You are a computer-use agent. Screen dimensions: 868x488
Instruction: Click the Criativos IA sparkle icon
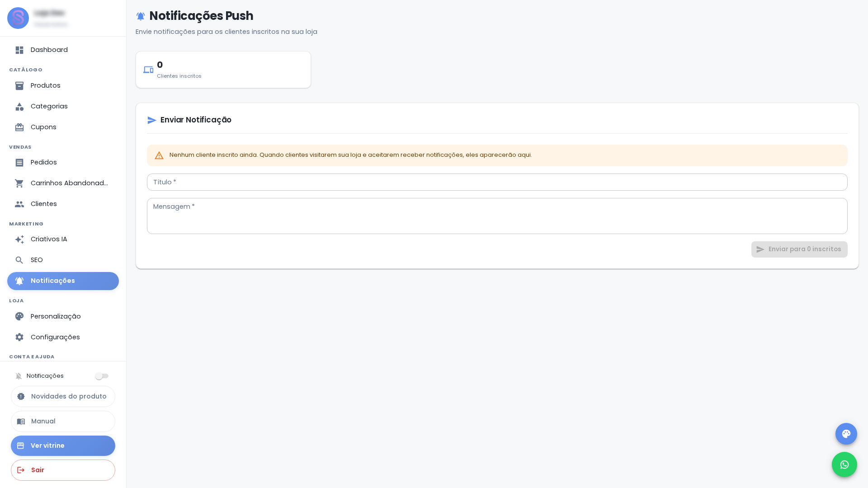(19, 239)
